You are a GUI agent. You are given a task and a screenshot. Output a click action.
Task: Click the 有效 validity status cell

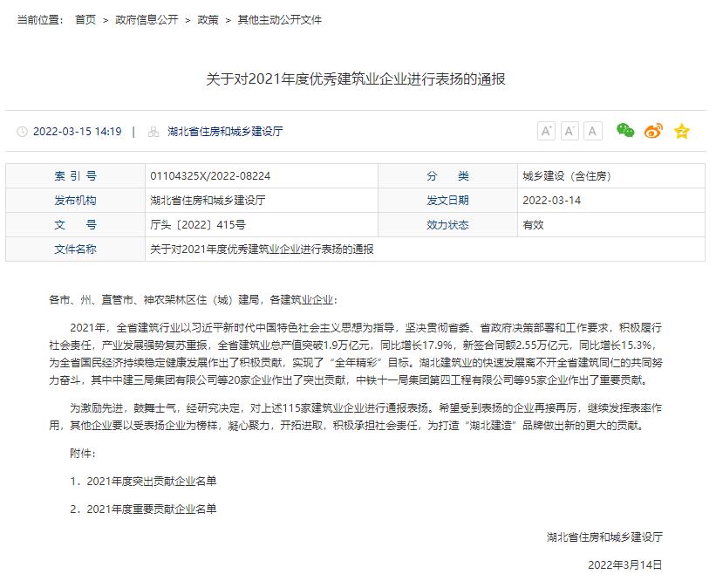533,224
